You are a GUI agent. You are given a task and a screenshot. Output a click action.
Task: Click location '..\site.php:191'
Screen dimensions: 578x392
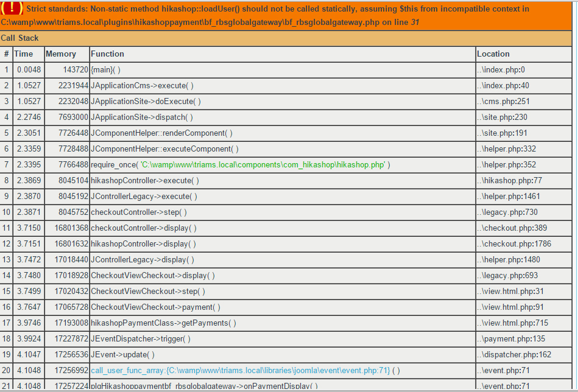click(502, 133)
